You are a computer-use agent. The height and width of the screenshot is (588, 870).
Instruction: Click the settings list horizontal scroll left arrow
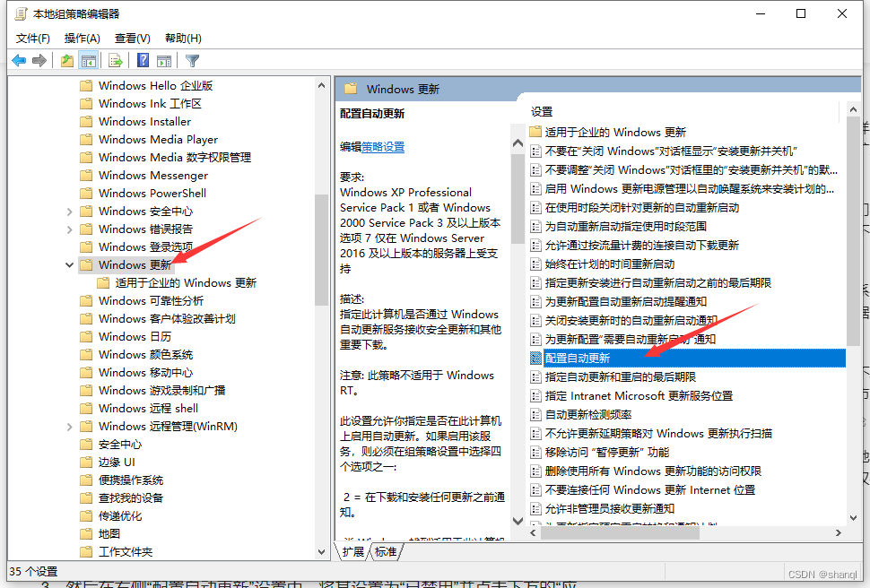(x=533, y=532)
